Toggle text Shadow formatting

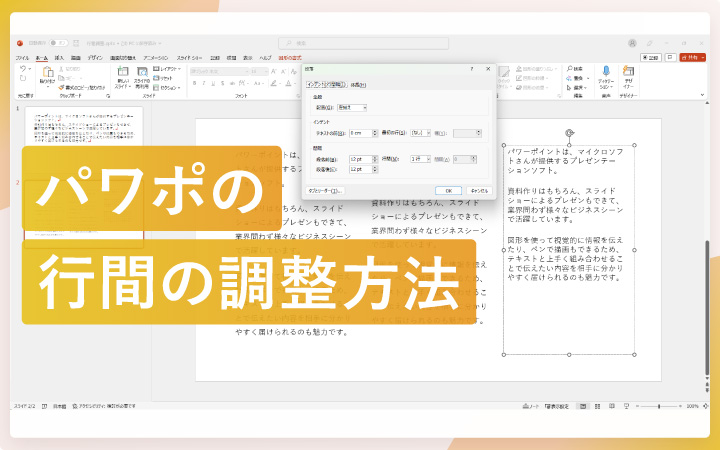[223, 84]
